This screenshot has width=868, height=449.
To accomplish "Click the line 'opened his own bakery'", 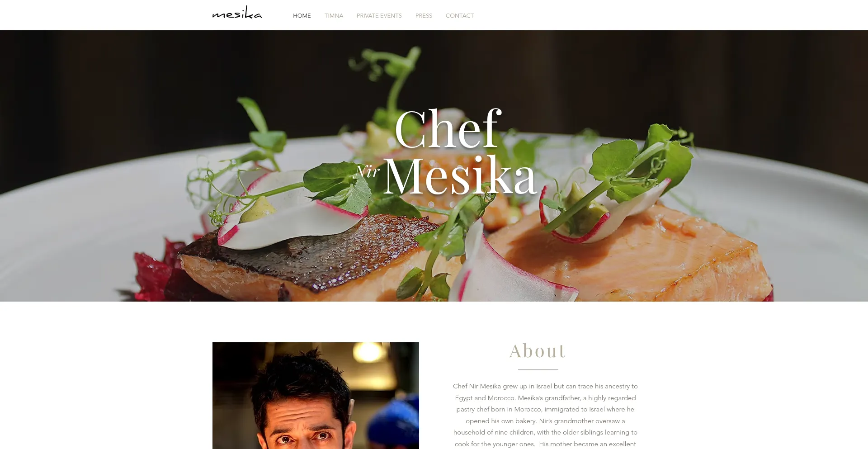I will click(545, 421).
